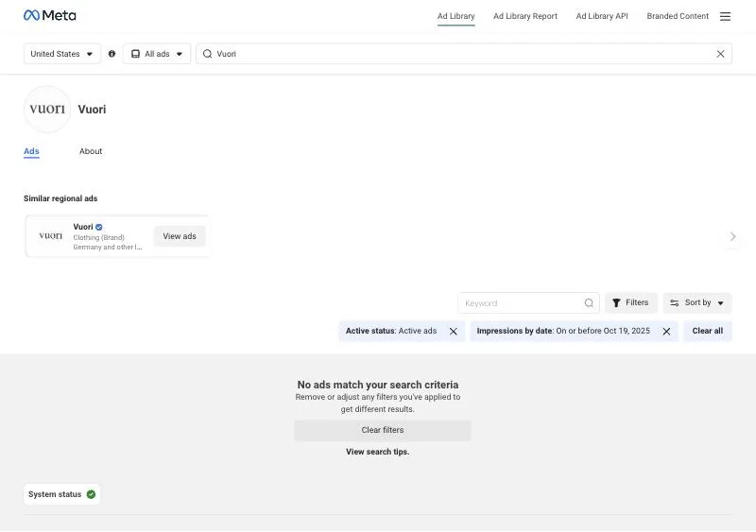Click the Clothing (Brand) label
The image size is (756, 532).
click(99, 237)
